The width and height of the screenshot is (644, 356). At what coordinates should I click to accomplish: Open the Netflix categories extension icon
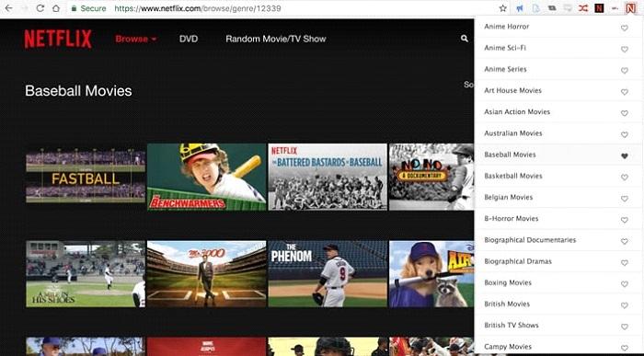click(630, 7)
